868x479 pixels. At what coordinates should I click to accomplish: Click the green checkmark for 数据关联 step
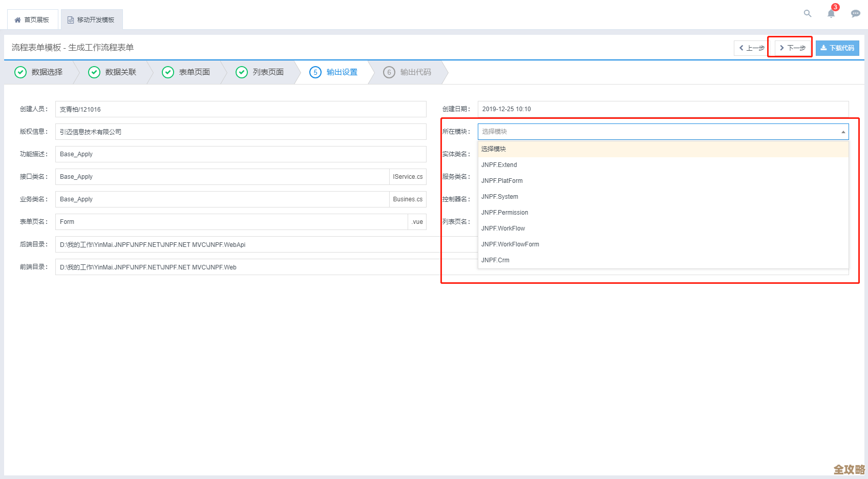94,72
